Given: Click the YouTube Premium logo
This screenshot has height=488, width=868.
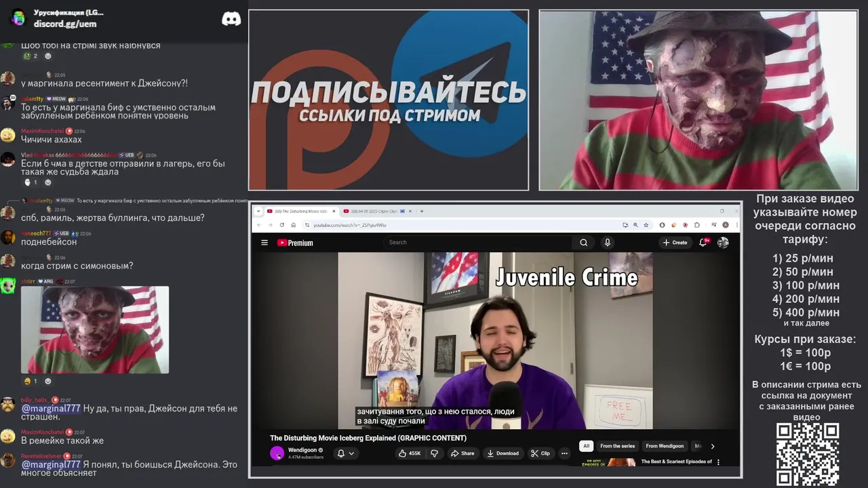Looking at the screenshot, I should 295,243.
